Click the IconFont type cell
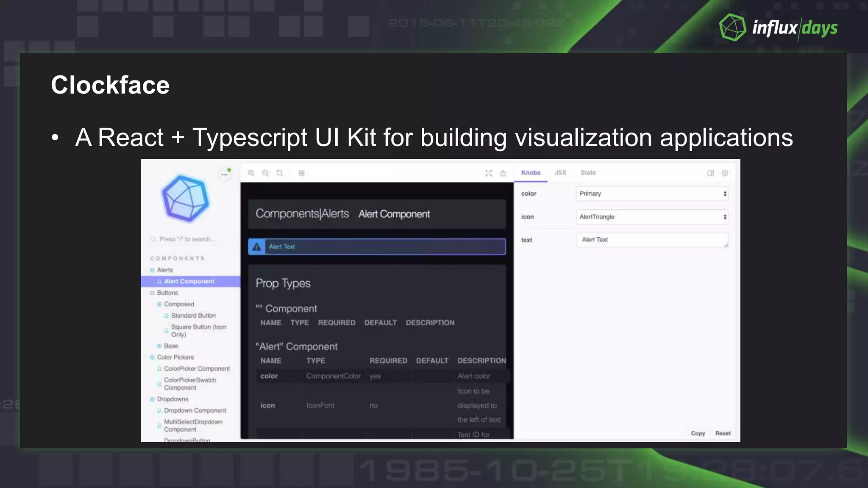Image resolution: width=868 pixels, height=488 pixels. pyautogui.click(x=320, y=405)
